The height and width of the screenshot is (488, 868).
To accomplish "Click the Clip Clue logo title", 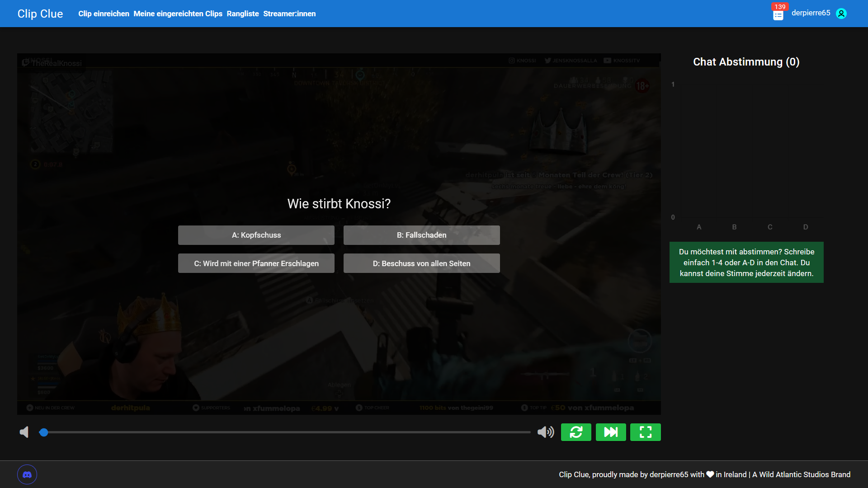I will tap(40, 14).
